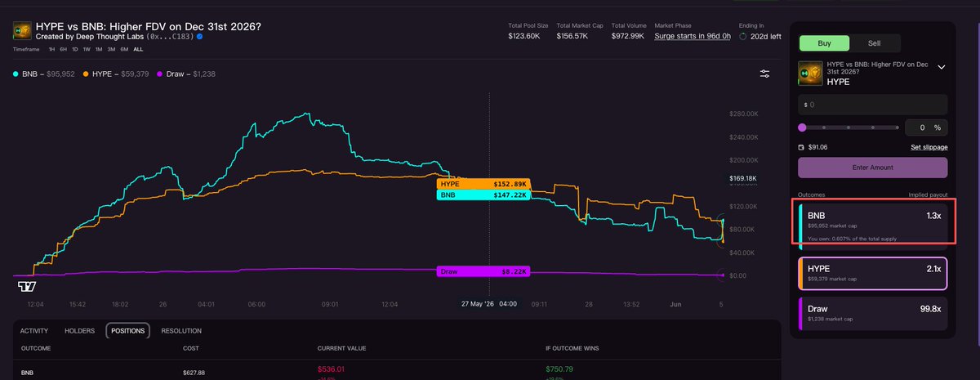Image resolution: width=980 pixels, height=380 pixels.
Task: Click the CURRENT VALUE column header
Action: 340,349
